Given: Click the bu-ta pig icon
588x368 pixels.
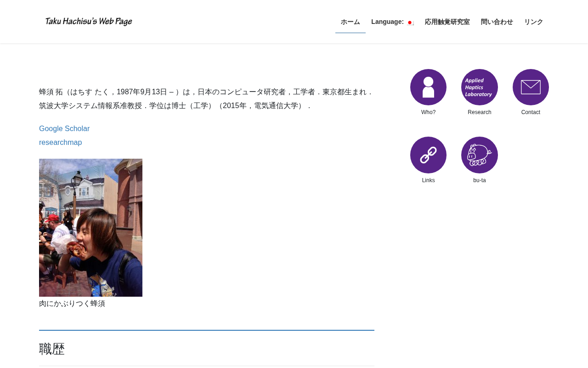Looking at the screenshot, I should tap(480, 155).
